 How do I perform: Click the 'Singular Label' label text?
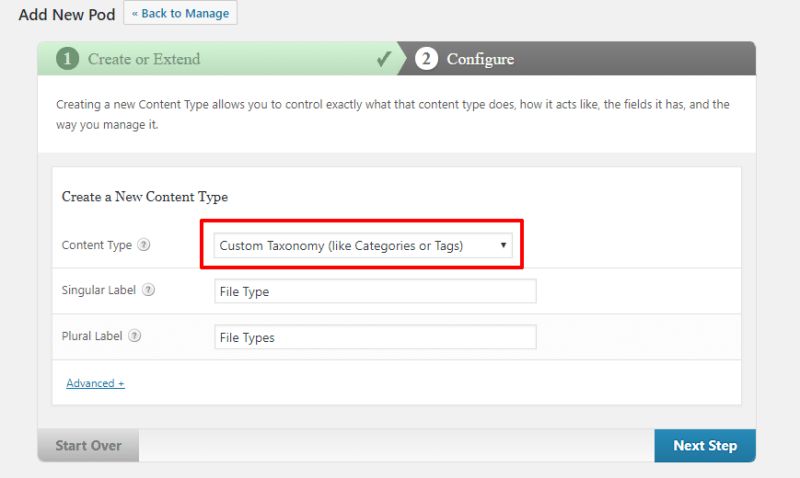98,290
